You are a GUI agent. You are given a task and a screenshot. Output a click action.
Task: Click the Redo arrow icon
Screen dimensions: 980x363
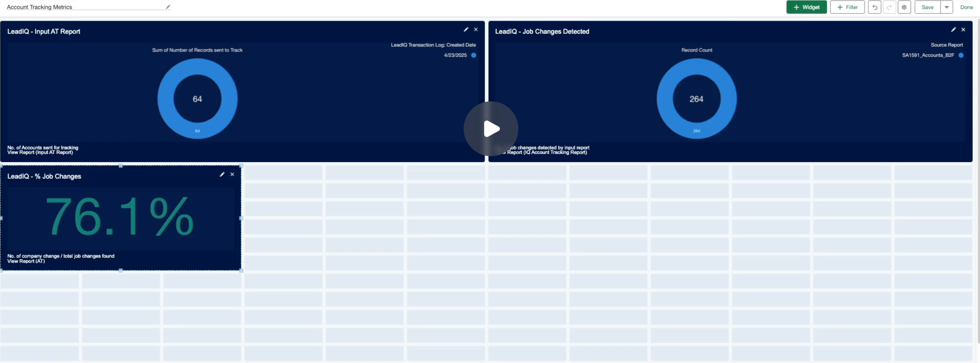point(889,7)
